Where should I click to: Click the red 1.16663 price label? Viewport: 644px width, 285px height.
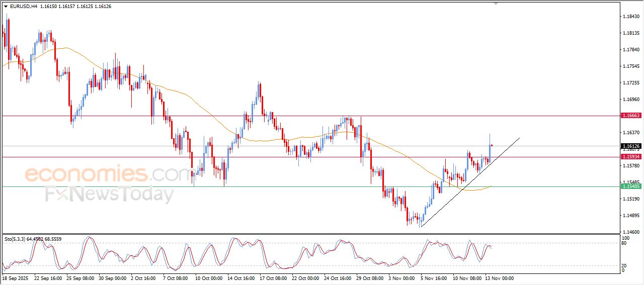pyautogui.click(x=631, y=116)
